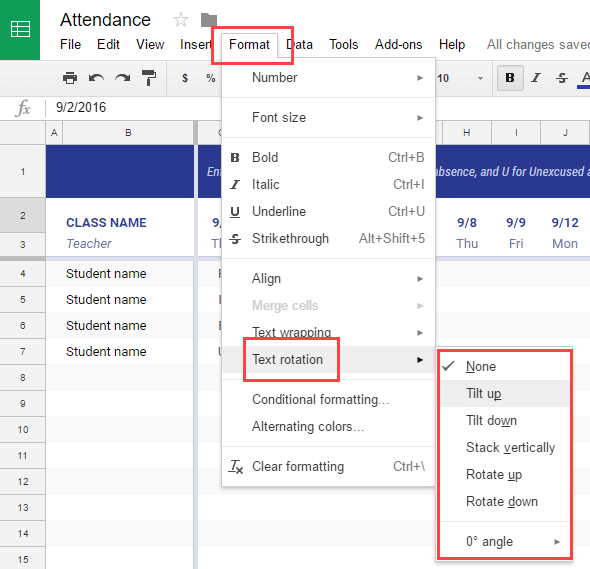Select column I header
Viewport: 590px width, 569px height.
coord(516,132)
